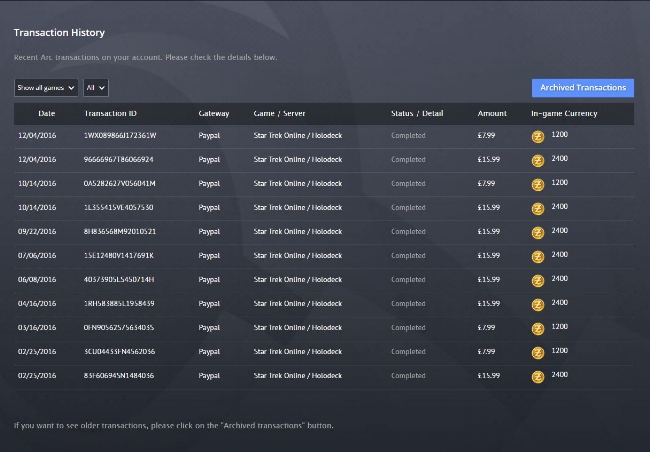650x452 pixels.
Task: Select transaction ID starting with 0FN905
Action: pos(119,328)
